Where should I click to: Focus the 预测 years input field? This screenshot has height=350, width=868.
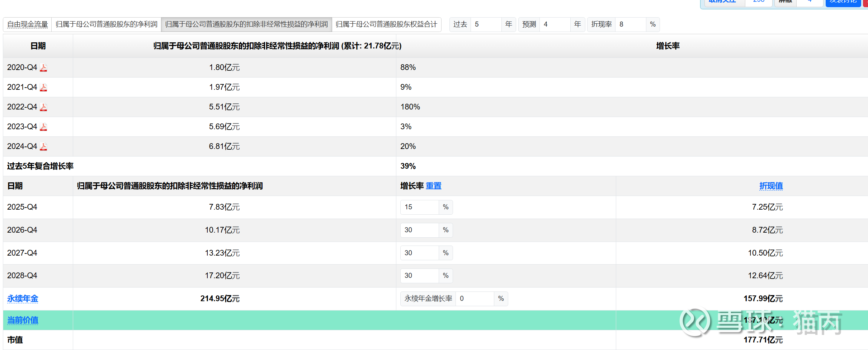pos(555,24)
